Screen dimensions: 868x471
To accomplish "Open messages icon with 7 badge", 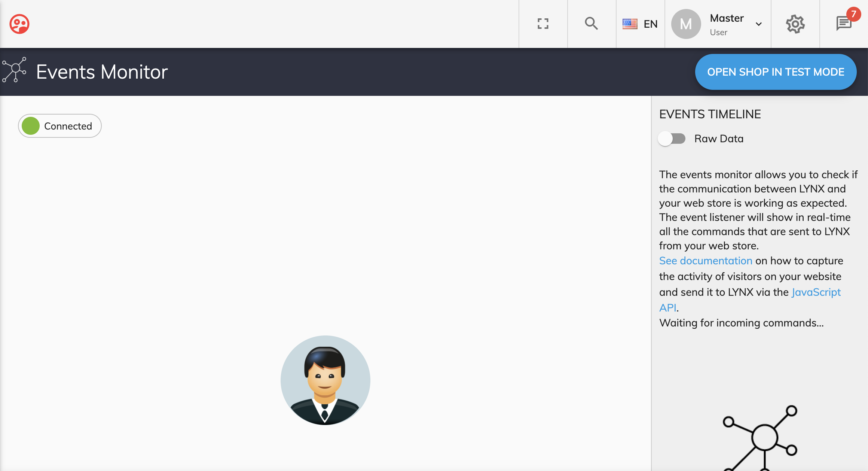I will 844,24.
